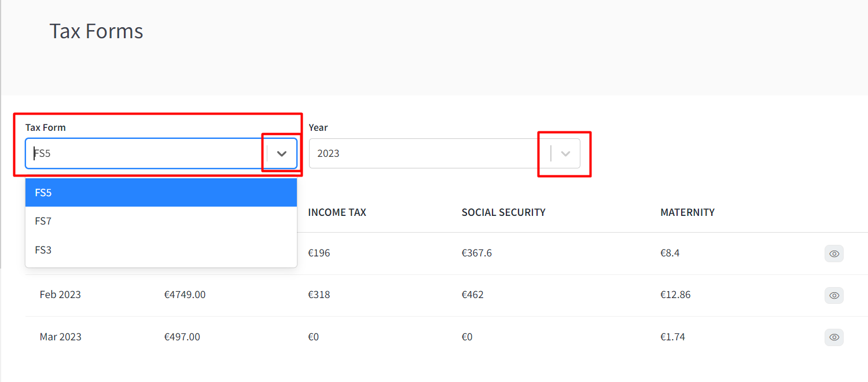The height and width of the screenshot is (382, 868).
Task: Click the Tax Forms page heading
Action: 96,31
